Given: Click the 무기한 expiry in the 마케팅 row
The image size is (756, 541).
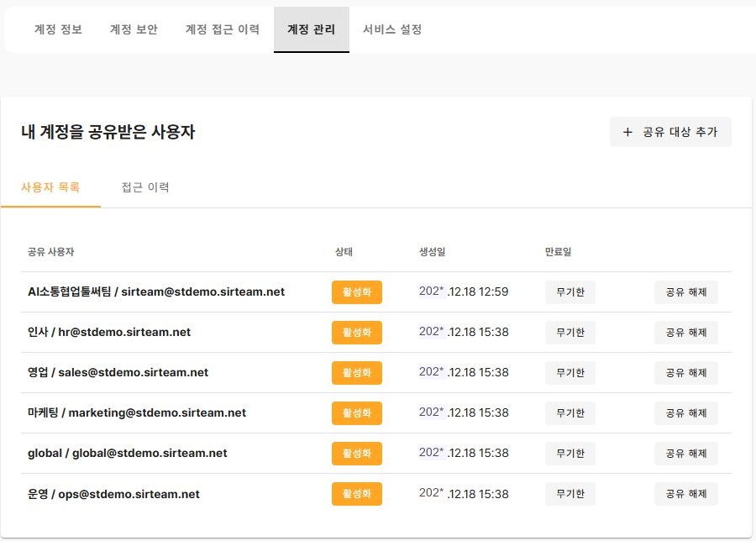Looking at the screenshot, I should click(x=570, y=413).
